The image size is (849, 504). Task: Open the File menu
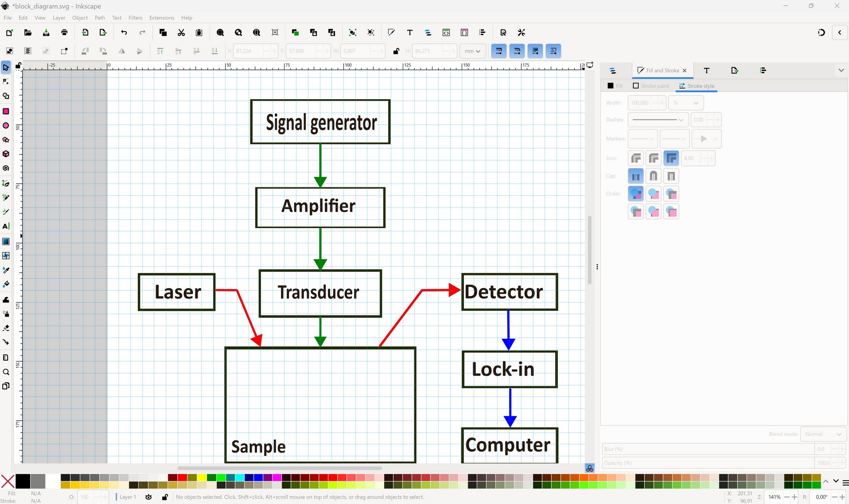[8, 18]
